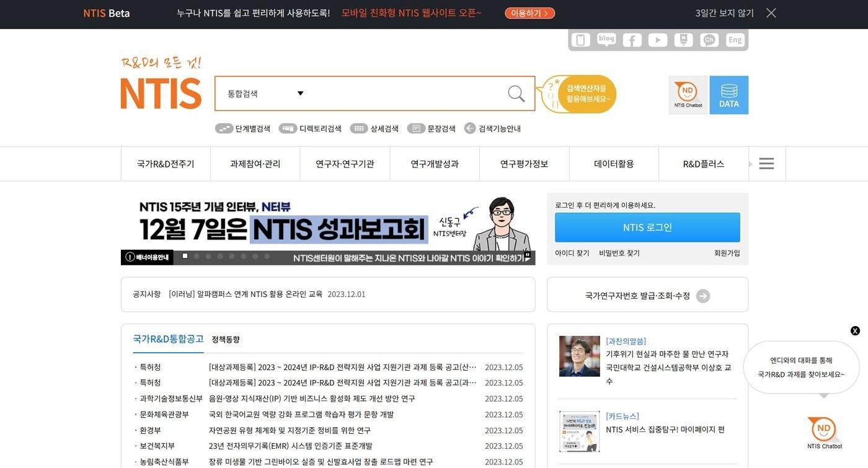Click the 공지사항 label
868x468 pixels.
[146, 294]
